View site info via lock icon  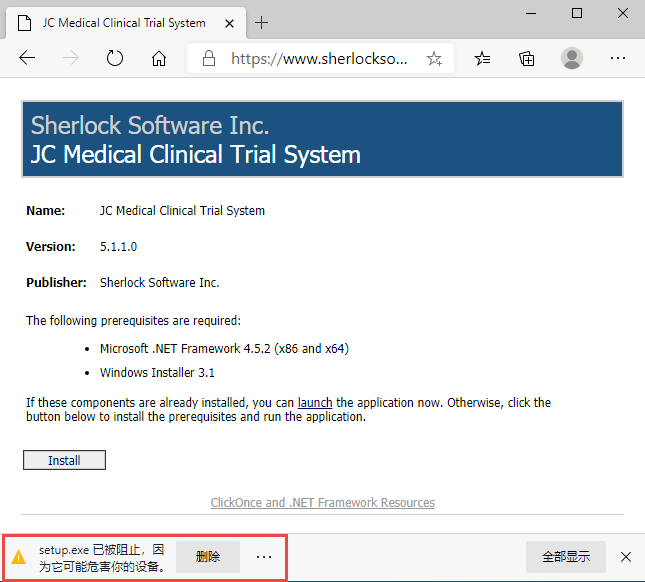point(209,58)
